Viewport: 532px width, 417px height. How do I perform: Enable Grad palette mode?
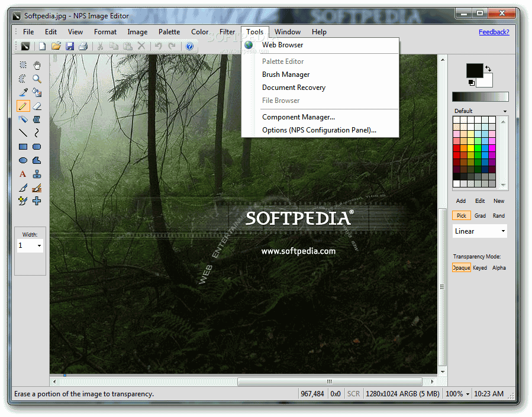click(480, 216)
